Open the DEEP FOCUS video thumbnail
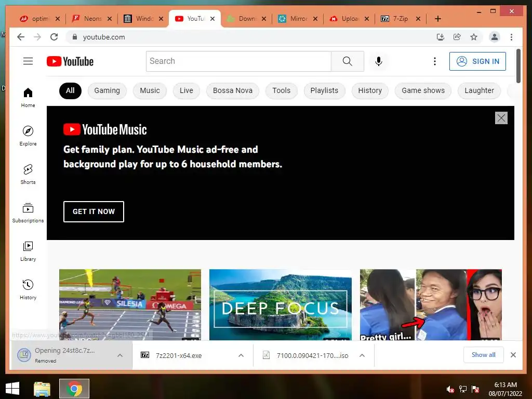This screenshot has height=399, width=532. (x=281, y=304)
